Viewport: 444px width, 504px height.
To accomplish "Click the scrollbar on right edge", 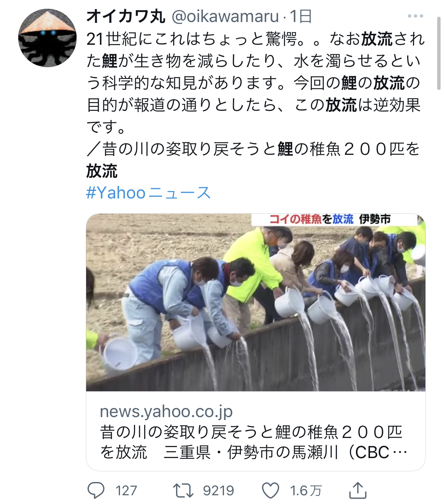I will (439, 53).
